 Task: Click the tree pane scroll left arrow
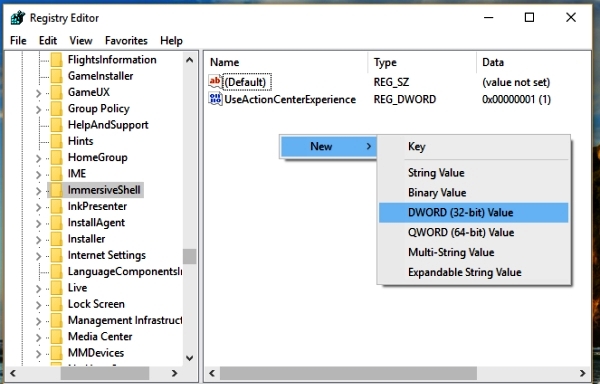point(13,373)
